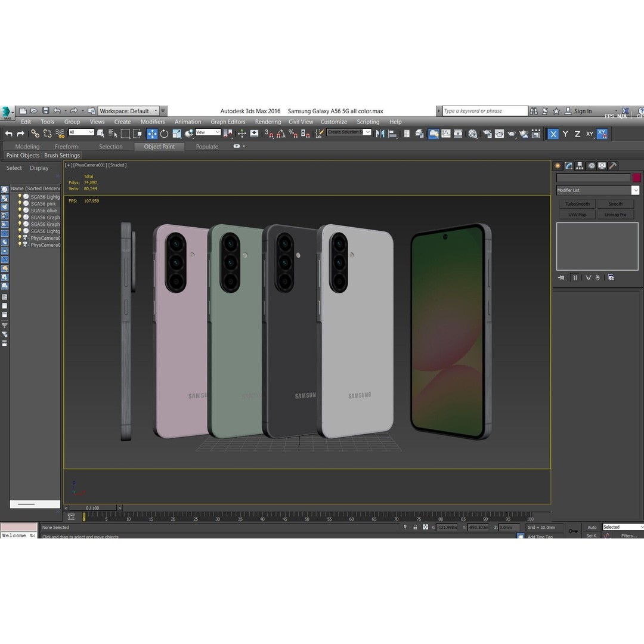Open the Workspace: Default dropdown
This screenshot has height=644, width=644.
tap(128, 111)
